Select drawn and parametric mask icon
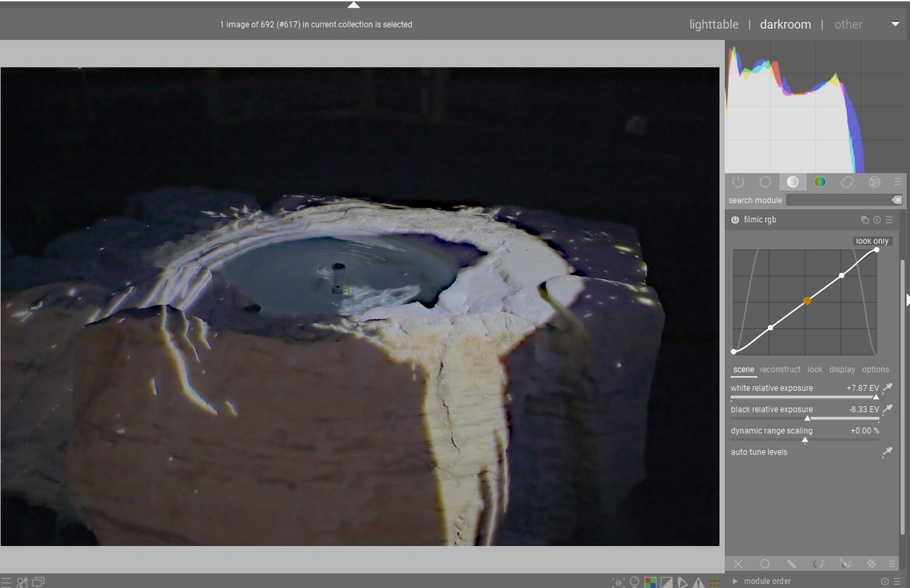This screenshot has width=910, height=588. [x=846, y=564]
